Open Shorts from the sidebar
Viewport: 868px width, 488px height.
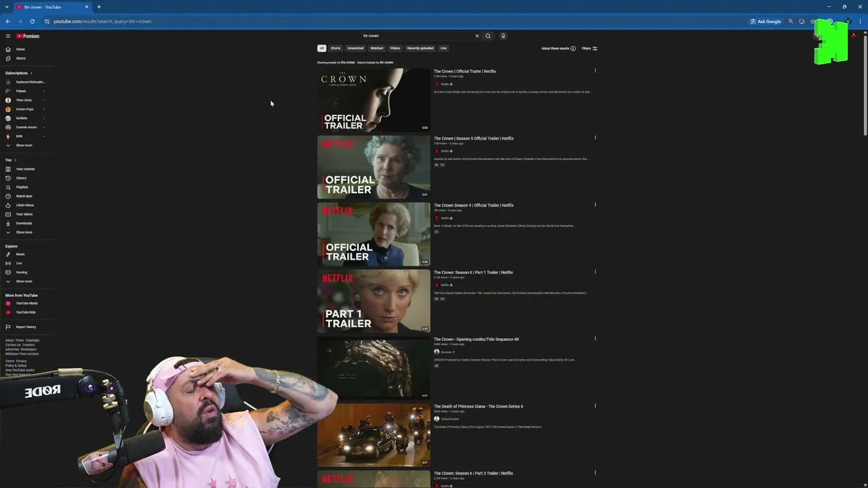point(20,58)
